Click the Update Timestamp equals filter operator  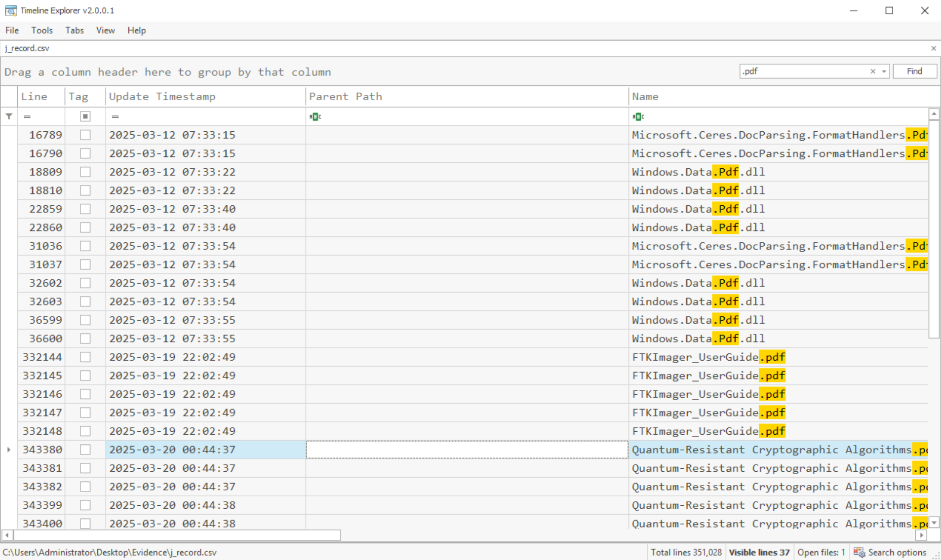115,116
